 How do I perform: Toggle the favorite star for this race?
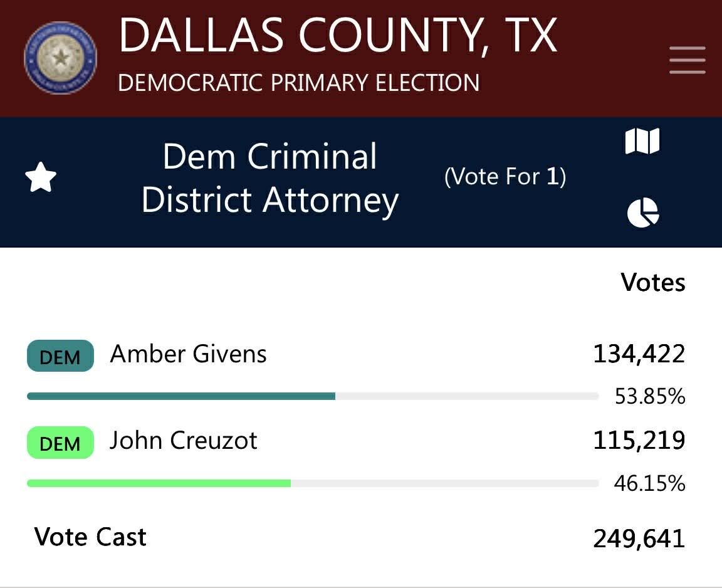click(x=41, y=178)
